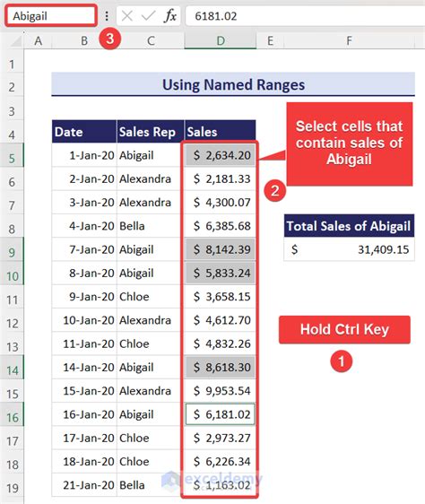
Task: Select column C header
Action: [151, 41]
